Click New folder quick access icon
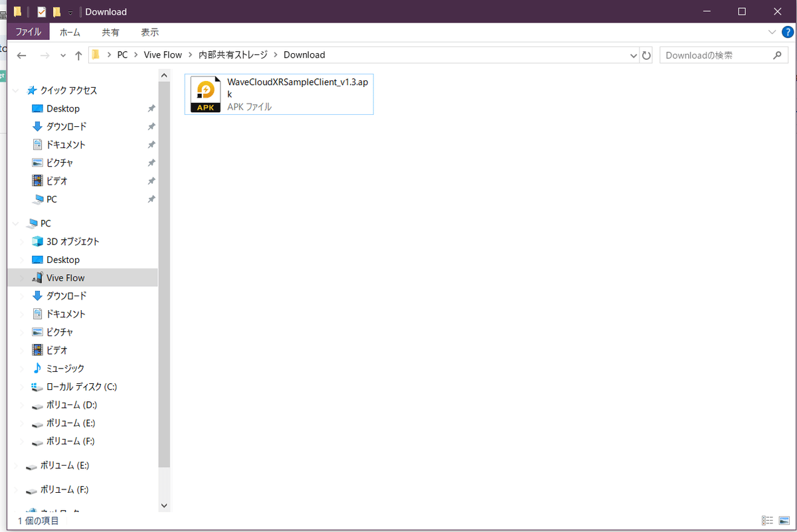Screen dimensions: 797x532 (57, 12)
